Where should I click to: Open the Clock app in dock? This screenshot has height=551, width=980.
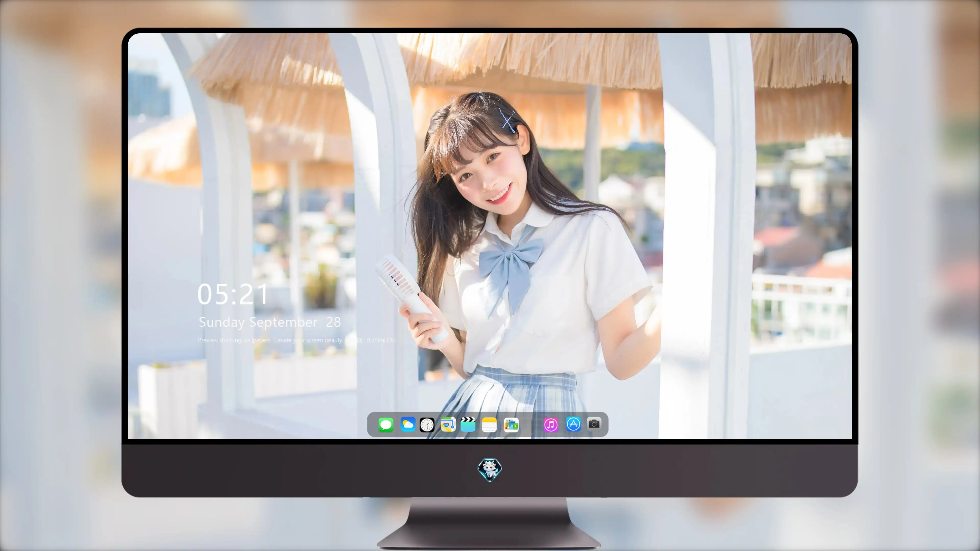tap(427, 425)
